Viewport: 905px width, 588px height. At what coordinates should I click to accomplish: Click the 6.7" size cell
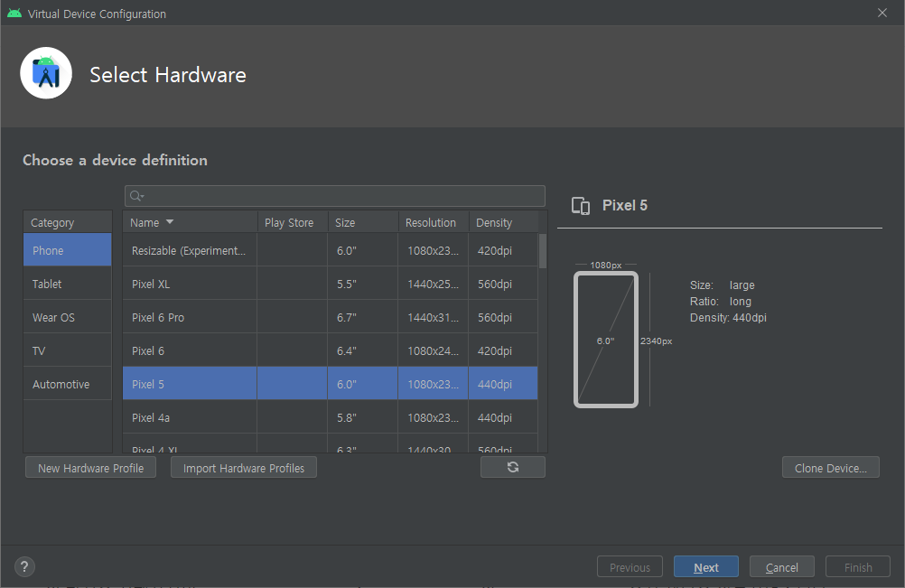(x=363, y=317)
